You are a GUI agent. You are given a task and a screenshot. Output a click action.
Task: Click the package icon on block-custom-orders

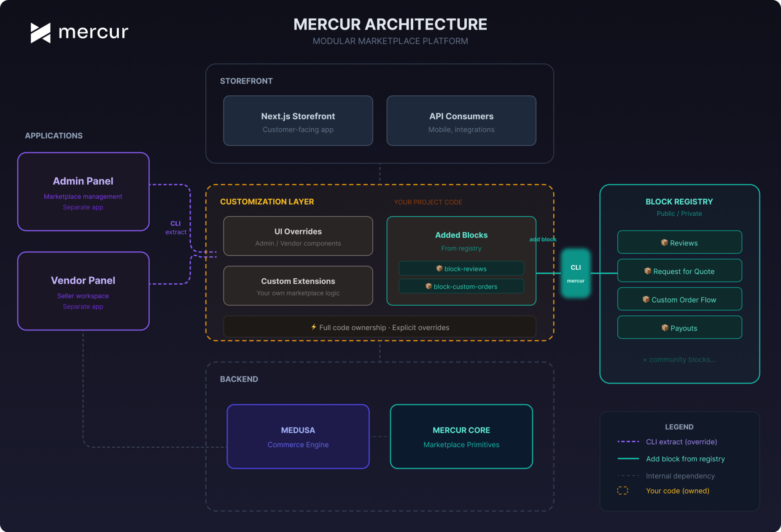click(428, 286)
